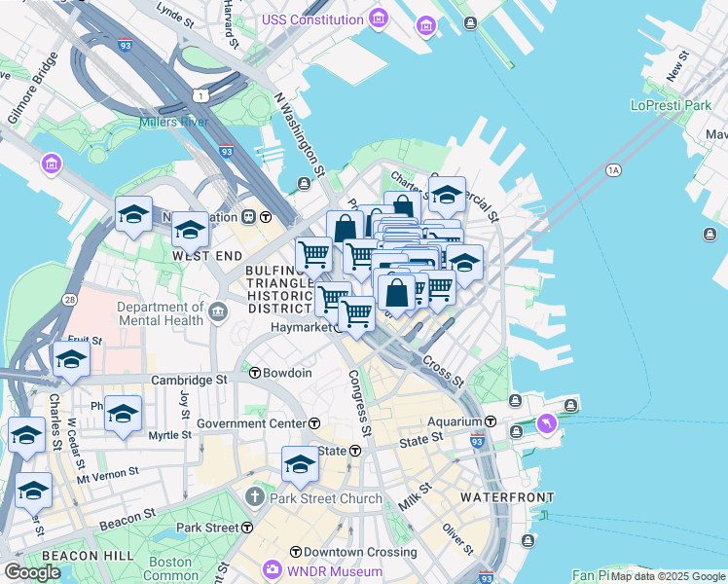Click the Cambridge St label
Viewport: 728px width, 584px height.
coord(190,380)
